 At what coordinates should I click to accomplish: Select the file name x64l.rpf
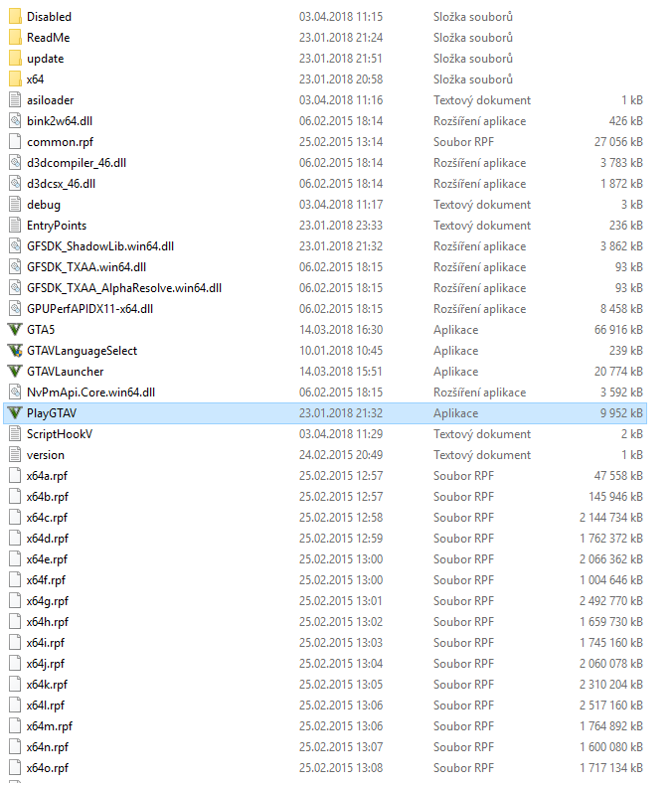point(46,706)
